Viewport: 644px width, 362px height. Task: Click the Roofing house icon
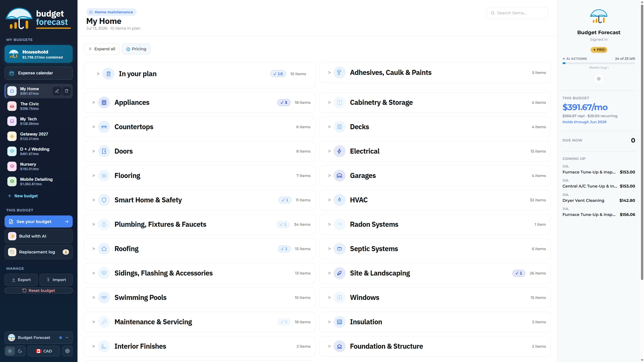(x=104, y=249)
